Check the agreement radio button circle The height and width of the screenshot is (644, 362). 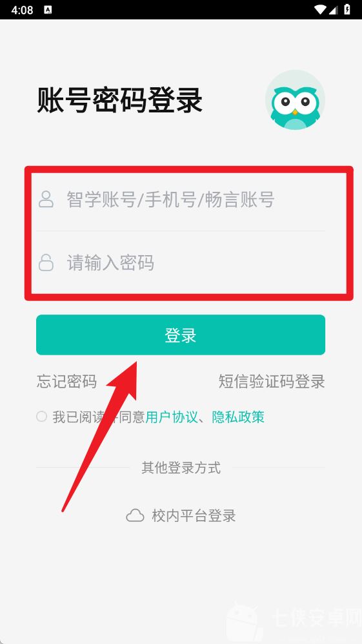pos(41,417)
